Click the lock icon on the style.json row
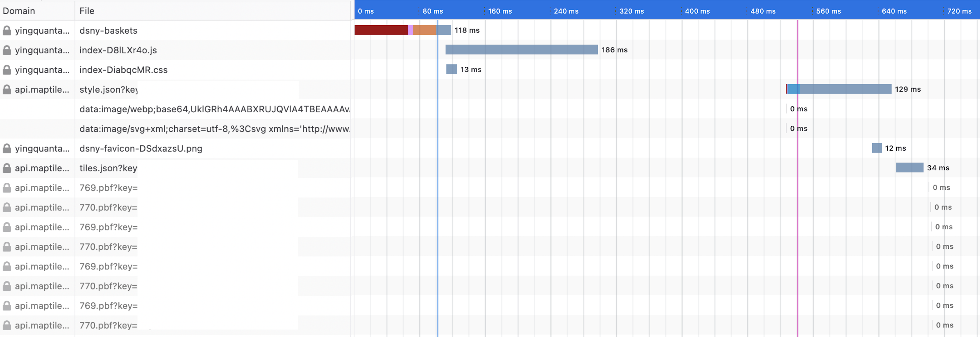This screenshot has height=337, width=980. 7,90
